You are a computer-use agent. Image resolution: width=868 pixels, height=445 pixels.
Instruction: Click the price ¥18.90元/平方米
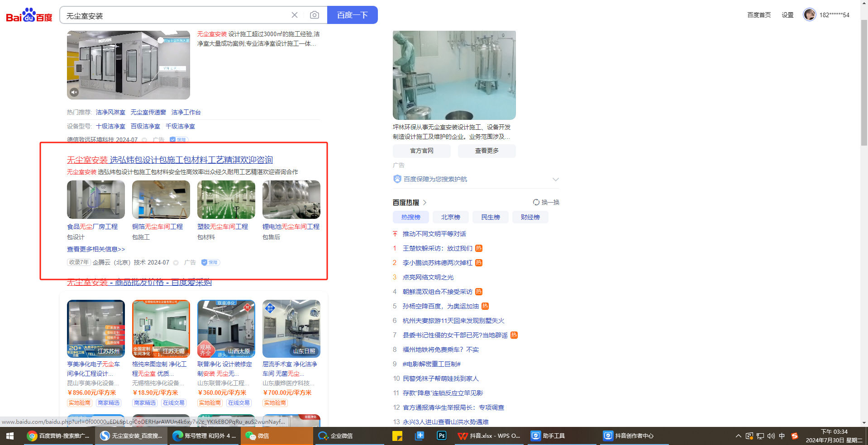pos(155,393)
